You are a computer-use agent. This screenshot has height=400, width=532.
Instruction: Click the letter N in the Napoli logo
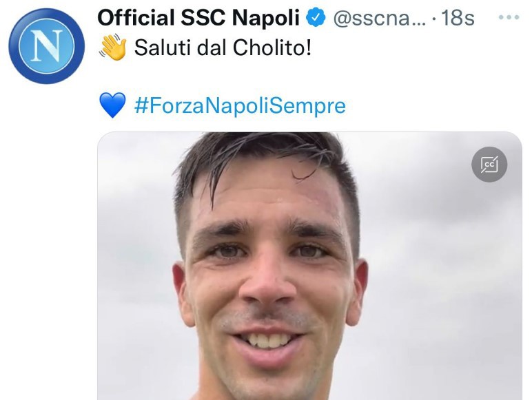(46, 46)
